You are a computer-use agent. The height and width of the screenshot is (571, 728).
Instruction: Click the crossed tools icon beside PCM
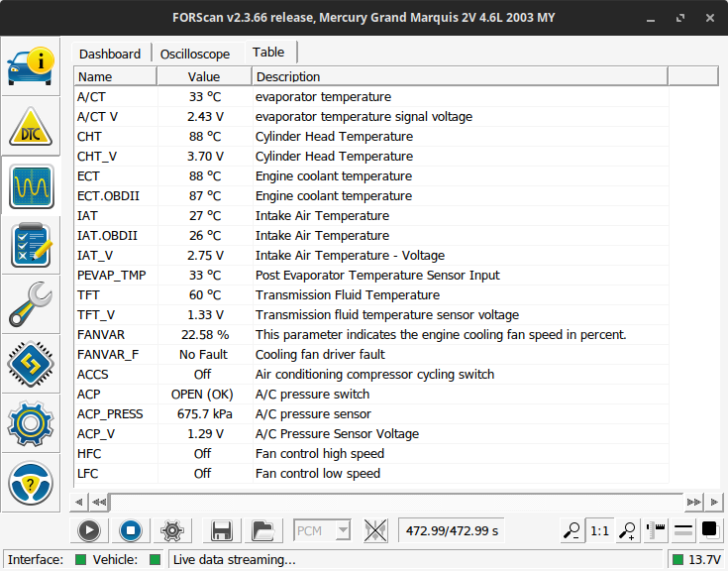(x=375, y=530)
